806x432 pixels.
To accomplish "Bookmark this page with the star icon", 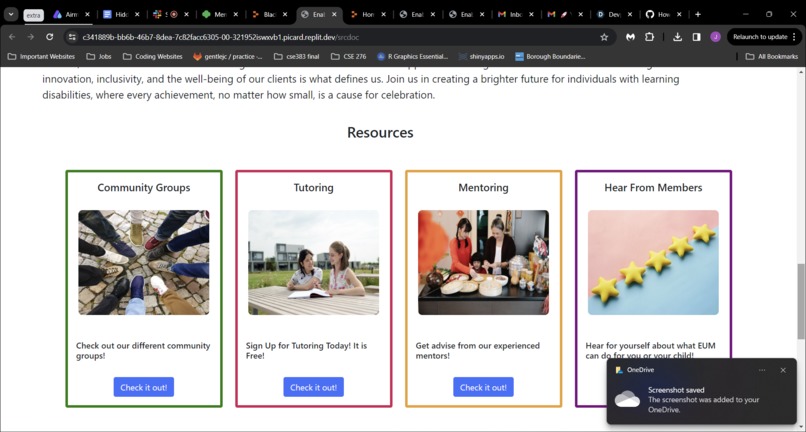I will 604,37.
